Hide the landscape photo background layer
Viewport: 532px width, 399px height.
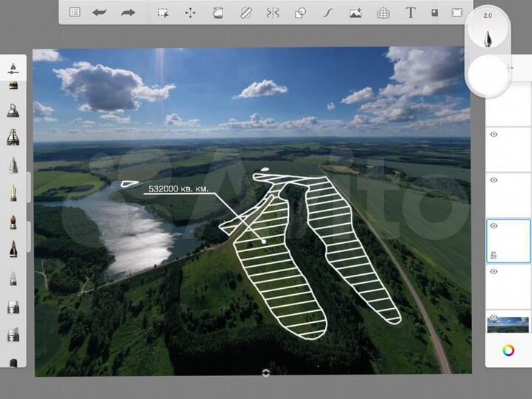pos(494,317)
